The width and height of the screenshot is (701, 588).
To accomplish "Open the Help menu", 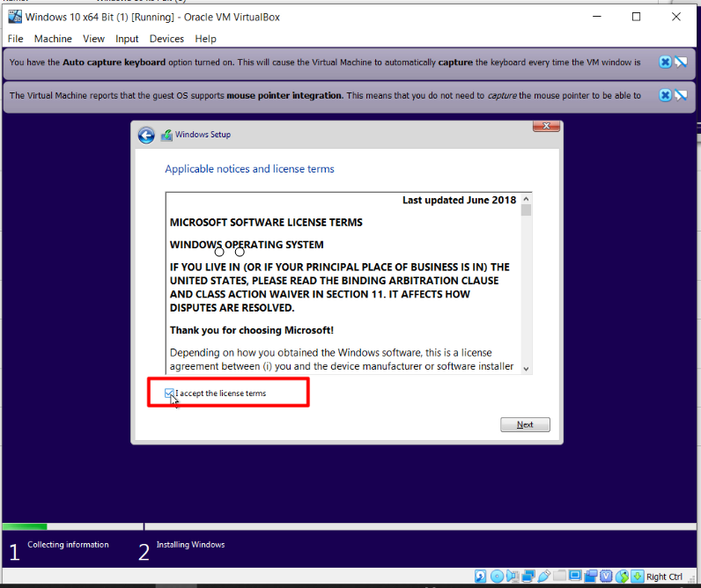I will point(206,39).
